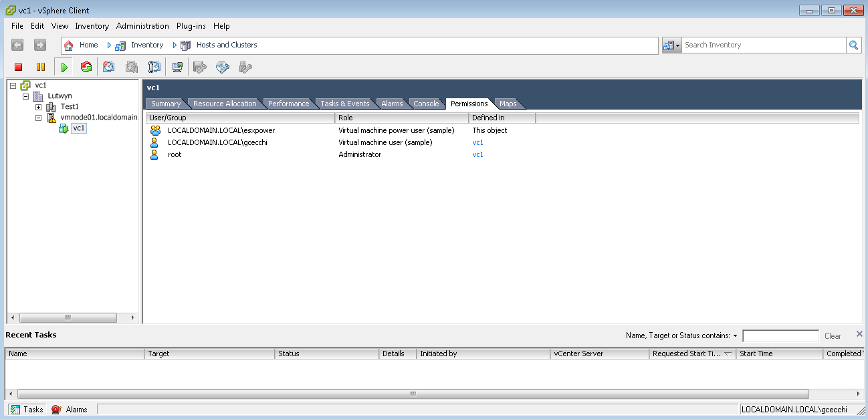Click the Reset virtual machine icon
Image resolution: width=868 pixels, height=419 pixels.
(86, 67)
